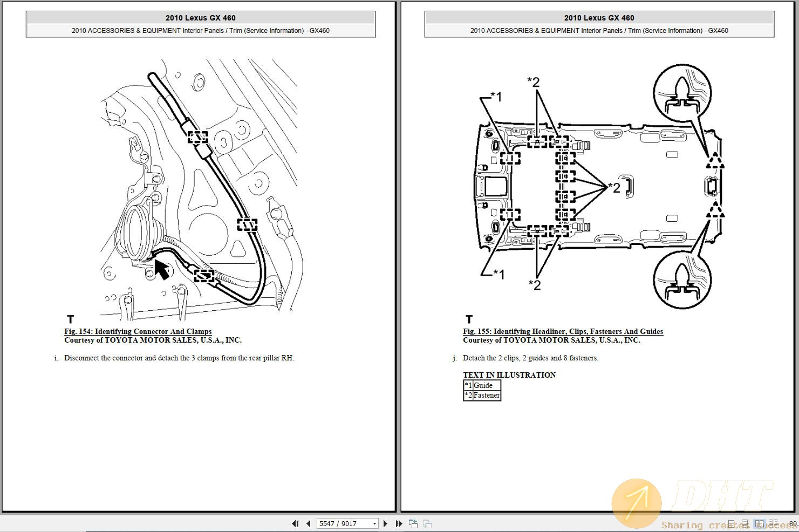Click the step i disconnect connector text
The width and height of the screenshot is (799, 532).
click(179, 358)
